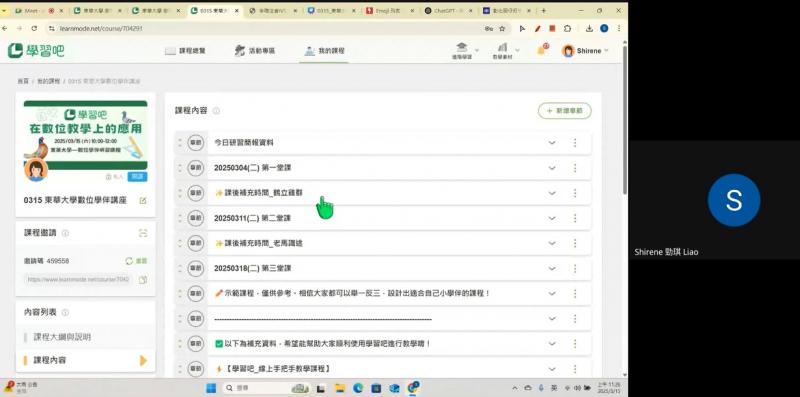Click the chapter badge of 20250304(二) 第一堂課

195,168
